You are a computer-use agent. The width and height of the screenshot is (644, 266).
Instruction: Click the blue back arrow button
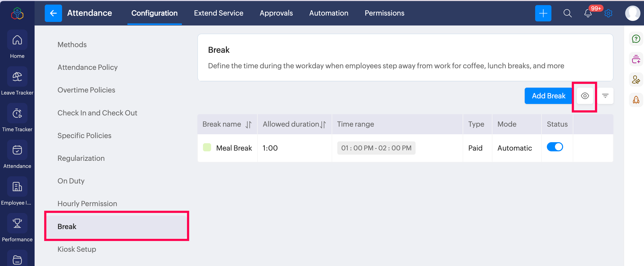53,13
